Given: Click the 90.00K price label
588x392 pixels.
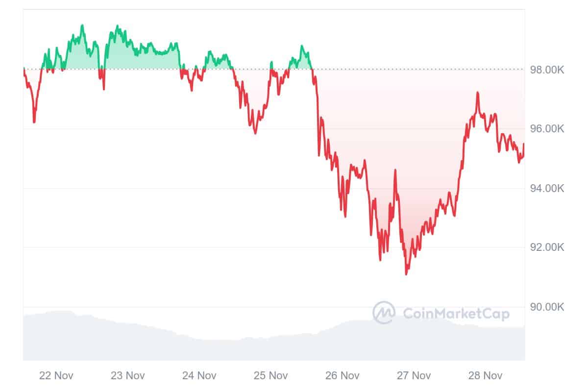Looking at the screenshot, I should click(x=546, y=307).
